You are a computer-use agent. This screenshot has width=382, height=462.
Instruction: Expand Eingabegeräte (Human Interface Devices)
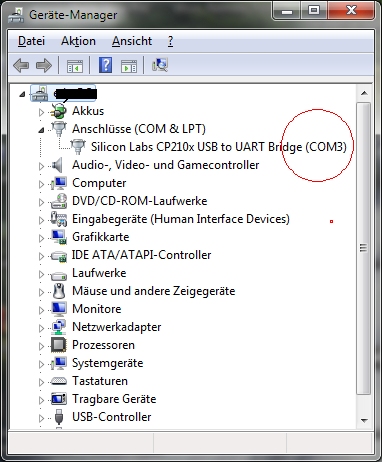coord(41,220)
